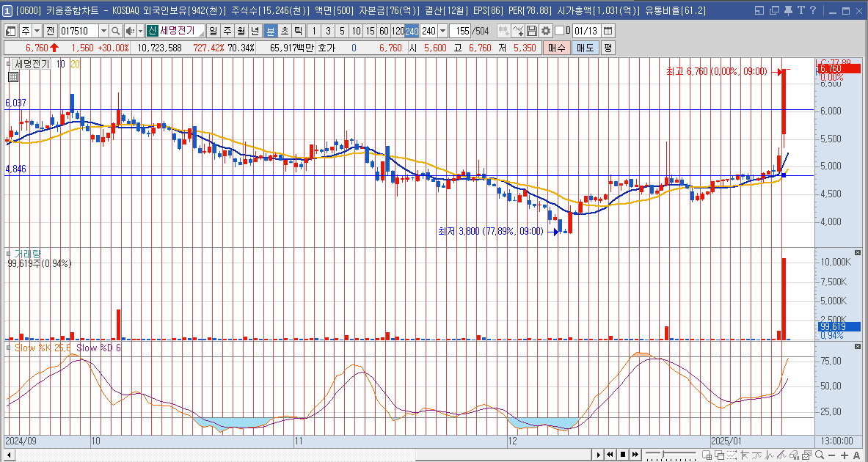The width and height of the screenshot is (868, 462).
Task: Click the stop button in chart playback
Action: coord(623,454)
